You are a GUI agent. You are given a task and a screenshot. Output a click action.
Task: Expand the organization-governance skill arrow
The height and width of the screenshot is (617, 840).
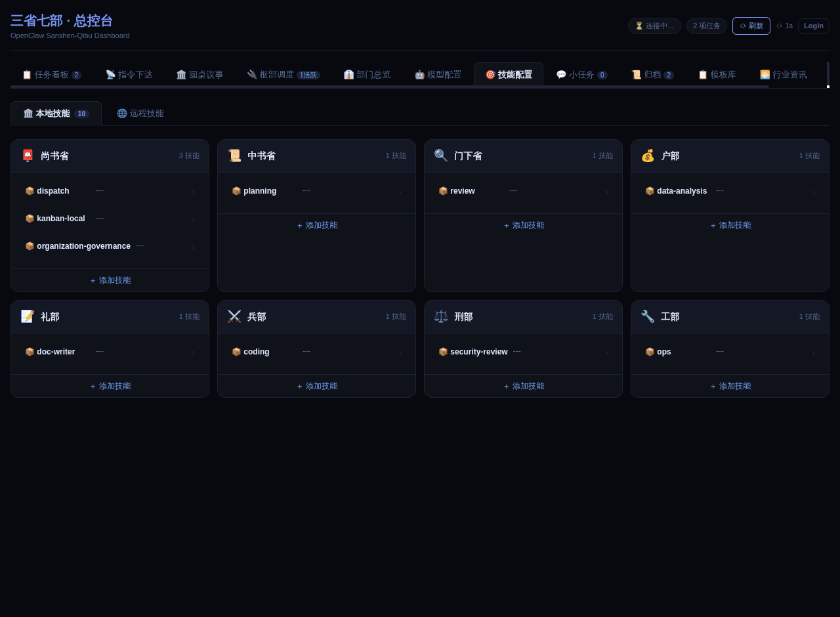[x=193, y=247]
